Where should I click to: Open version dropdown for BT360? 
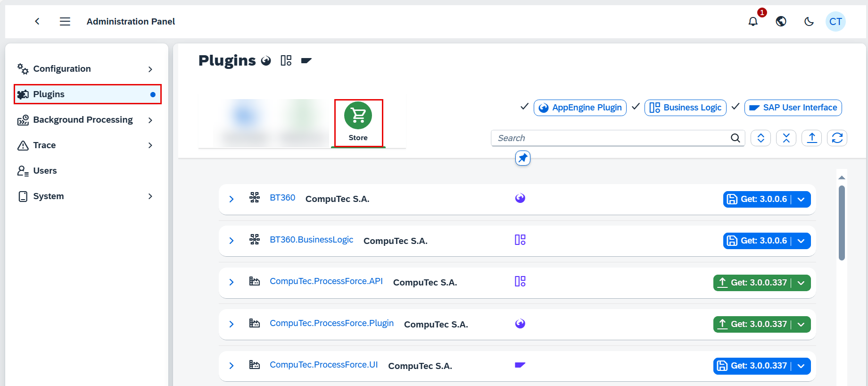801,199
